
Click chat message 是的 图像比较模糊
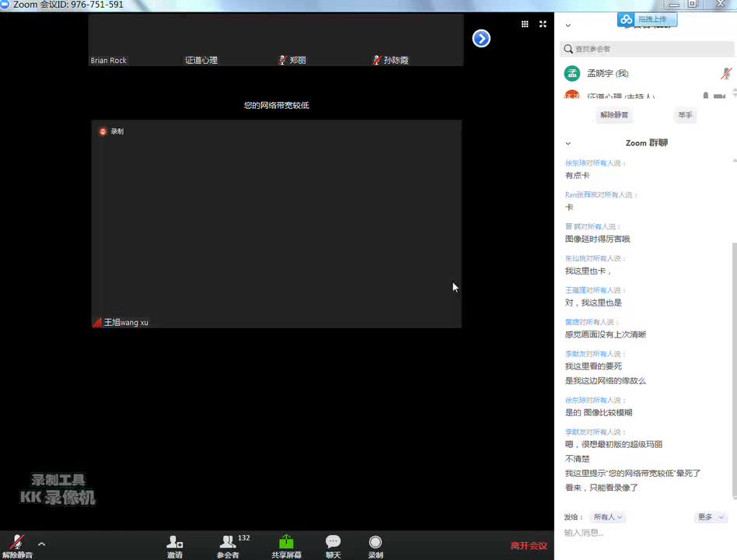point(599,412)
